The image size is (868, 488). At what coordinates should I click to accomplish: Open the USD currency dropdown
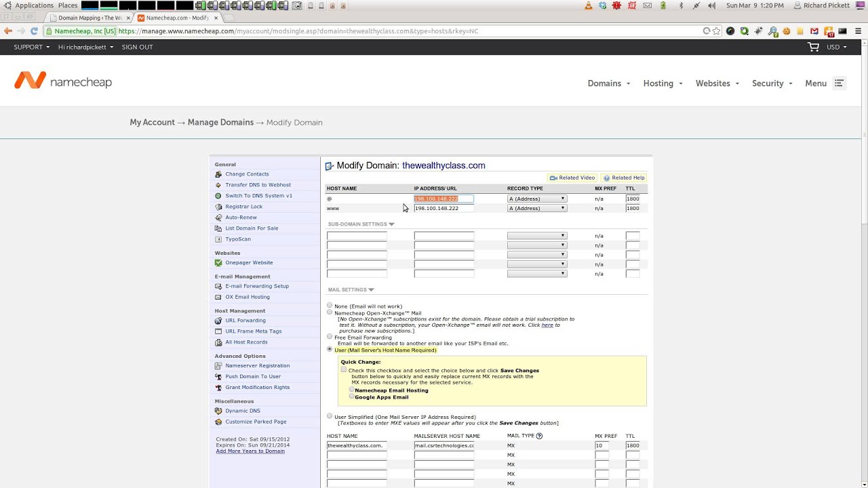837,47
